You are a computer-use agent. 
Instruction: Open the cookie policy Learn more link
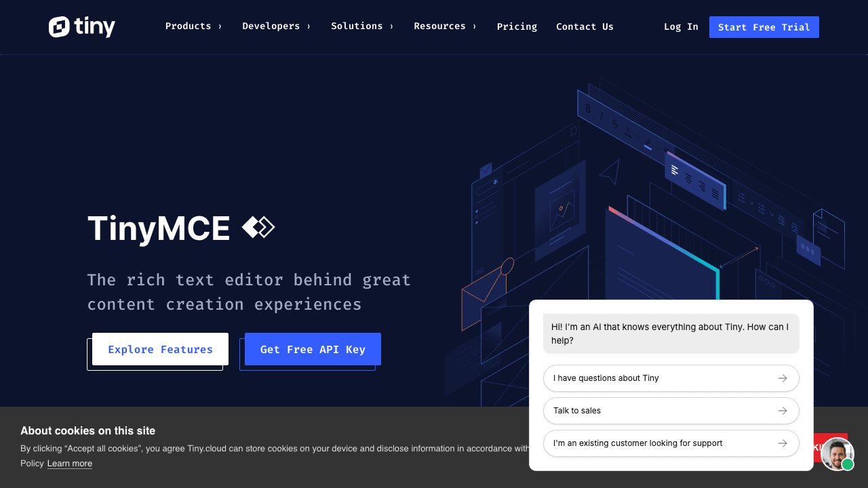70,464
